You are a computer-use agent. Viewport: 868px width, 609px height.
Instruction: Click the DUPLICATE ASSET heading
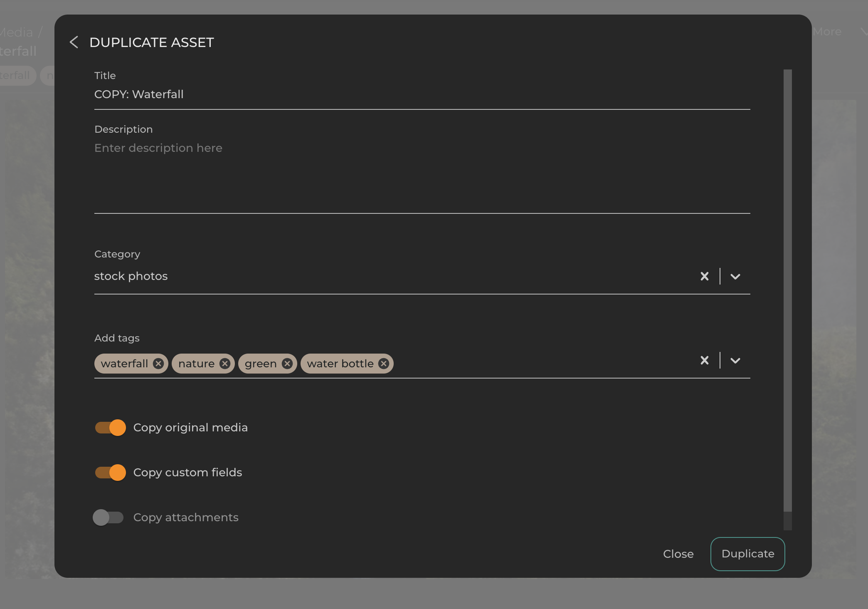(152, 42)
